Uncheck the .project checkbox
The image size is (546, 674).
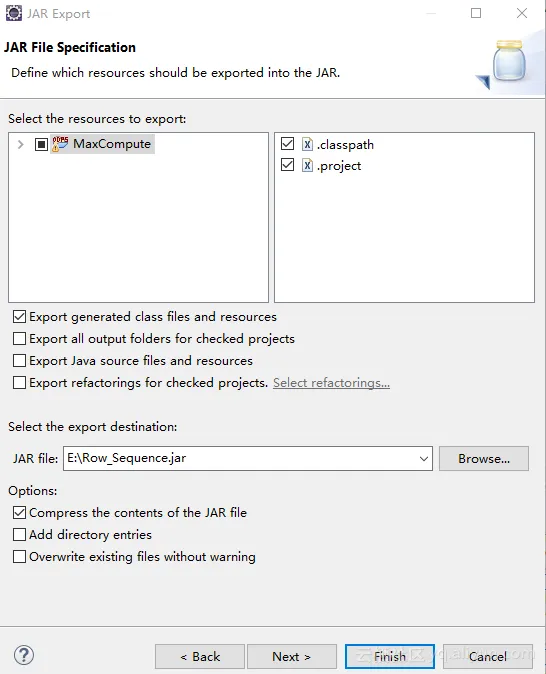point(287,165)
